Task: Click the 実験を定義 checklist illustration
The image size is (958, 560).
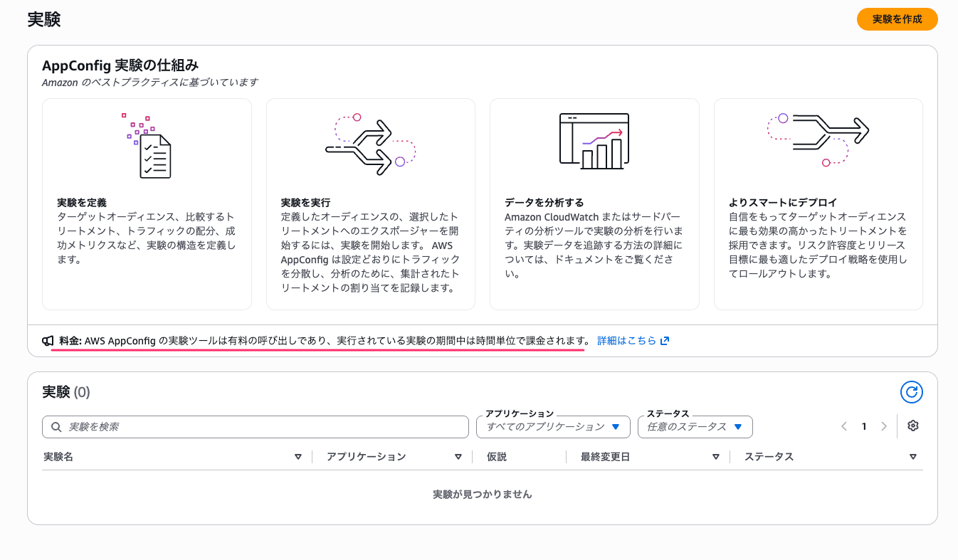Action: [x=147, y=145]
